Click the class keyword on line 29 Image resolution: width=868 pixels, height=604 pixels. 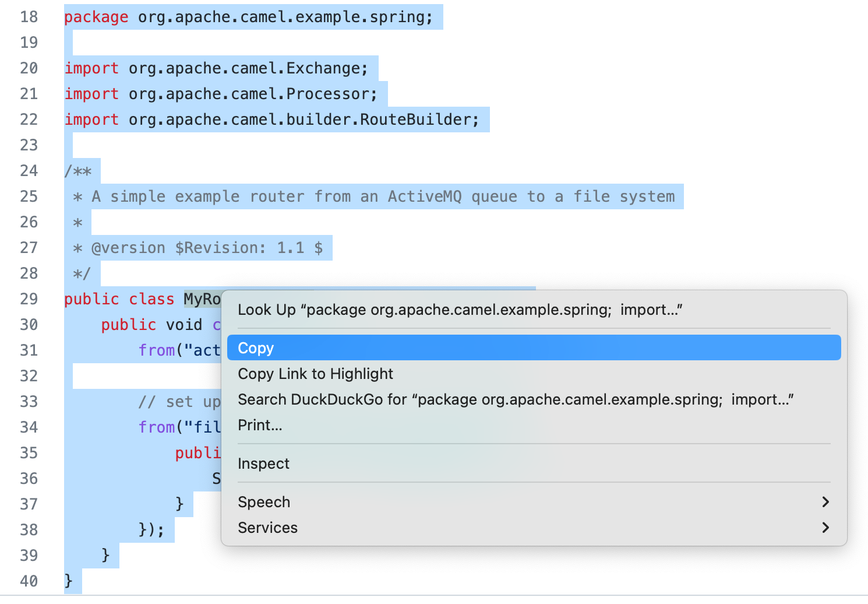pos(151,299)
